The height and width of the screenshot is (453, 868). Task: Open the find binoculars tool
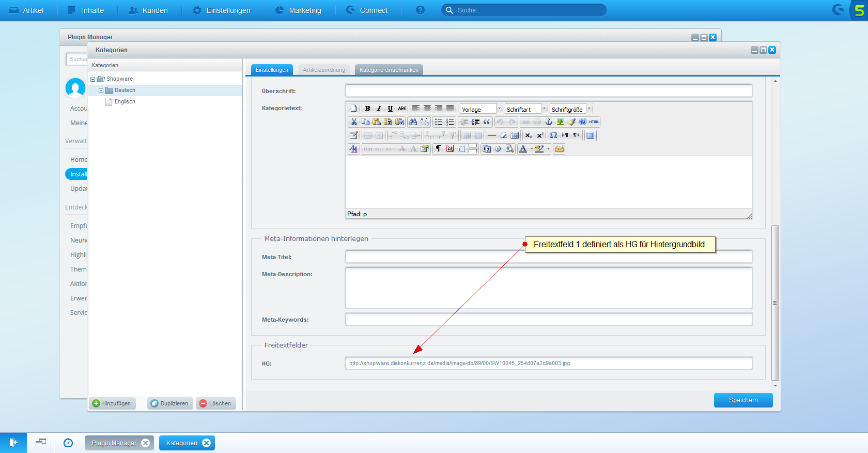click(x=413, y=122)
